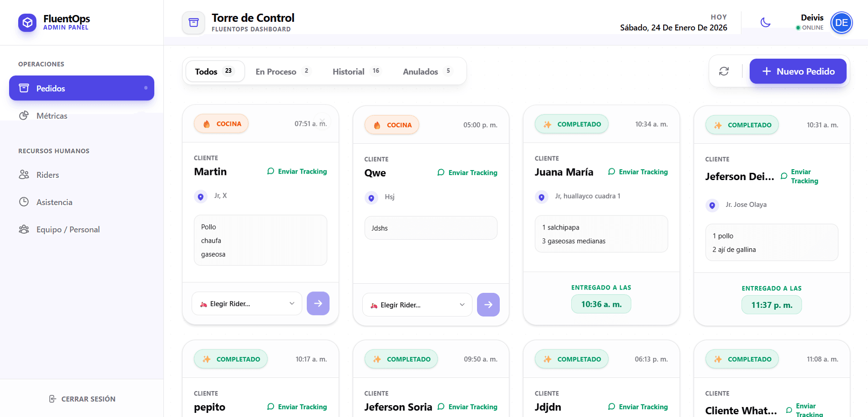This screenshot has width=868, height=417.
Task: Create a Nuevo Pedido
Action: [797, 71]
